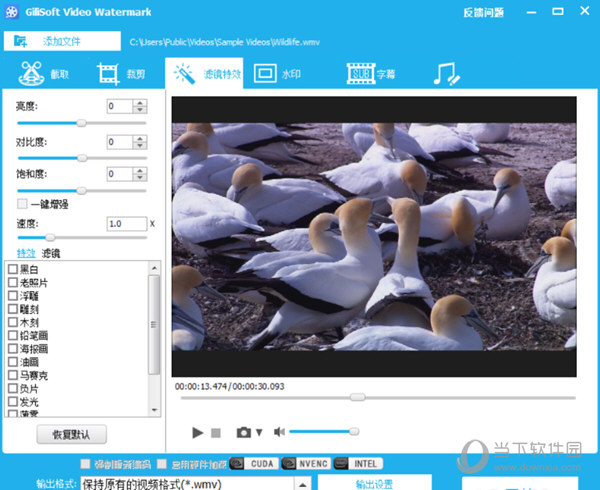The image size is (600, 490).
Task: Click the INTEL acceleration badge
Action: (x=358, y=464)
